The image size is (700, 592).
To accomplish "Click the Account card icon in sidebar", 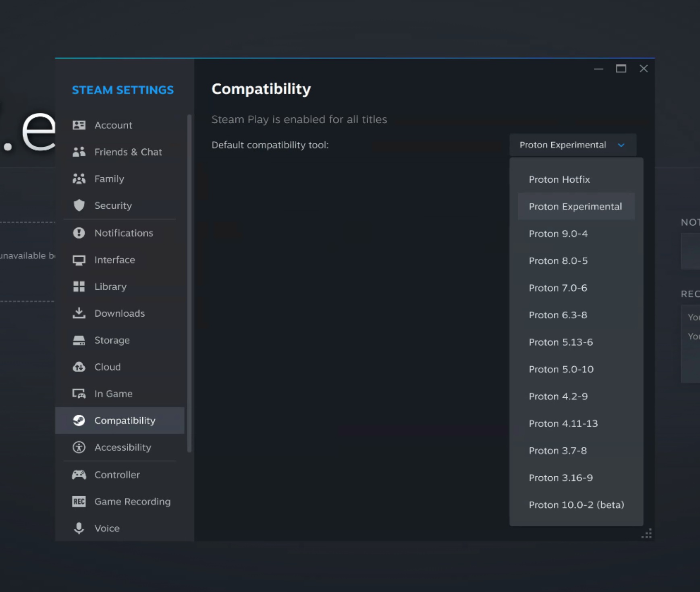I will click(79, 125).
